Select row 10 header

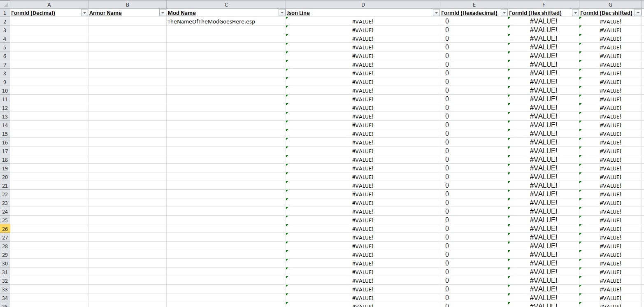click(x=5, y=91)
